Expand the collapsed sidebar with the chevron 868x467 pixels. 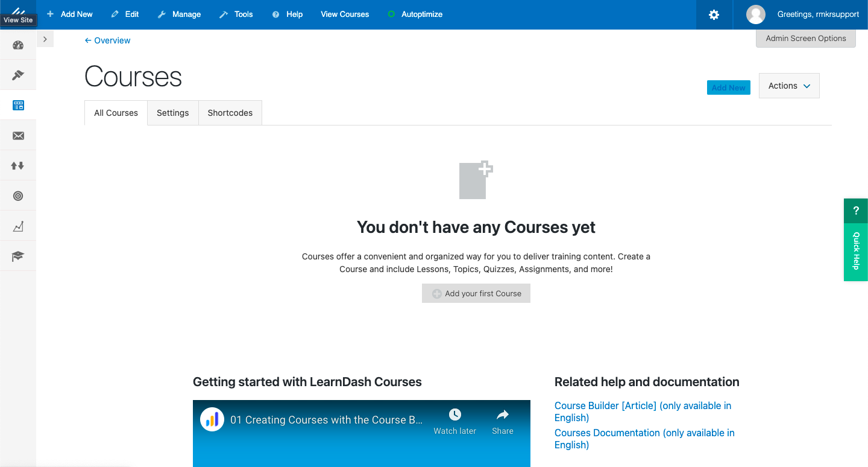click(45, 38)
